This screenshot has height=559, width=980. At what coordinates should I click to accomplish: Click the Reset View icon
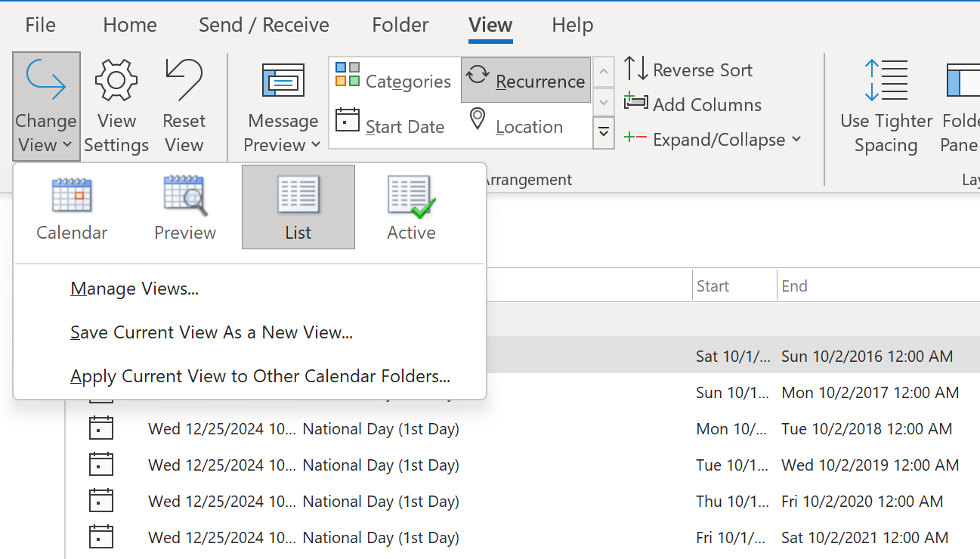(184, 81)
